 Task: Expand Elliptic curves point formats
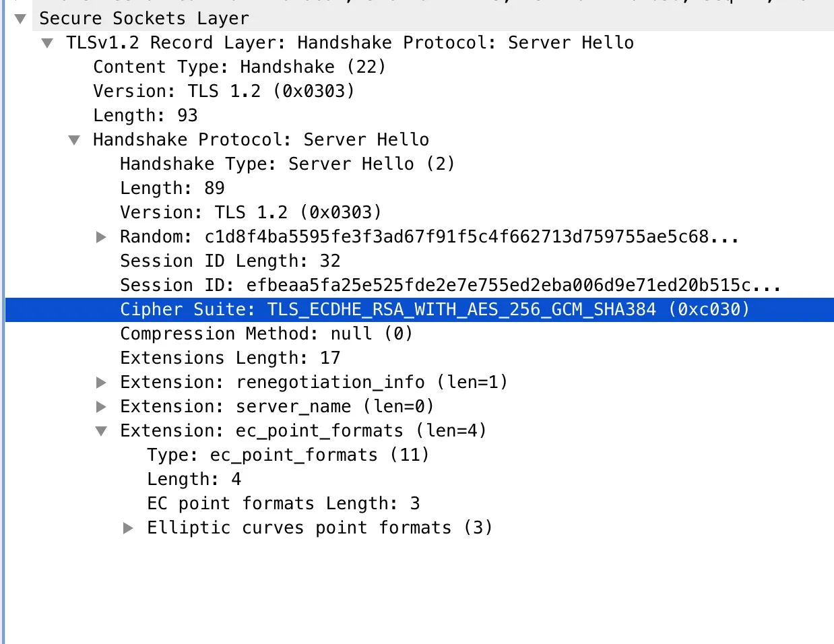coord(128,528)
